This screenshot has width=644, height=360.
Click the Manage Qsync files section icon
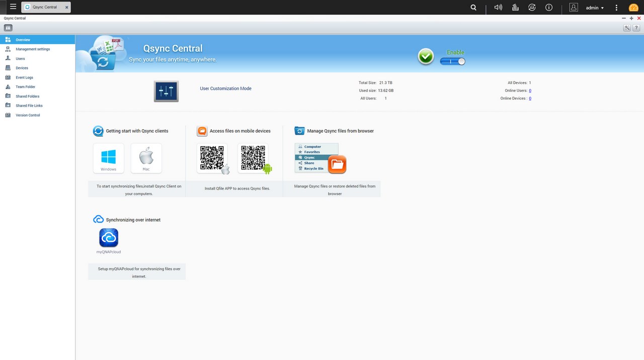(299, 131)
